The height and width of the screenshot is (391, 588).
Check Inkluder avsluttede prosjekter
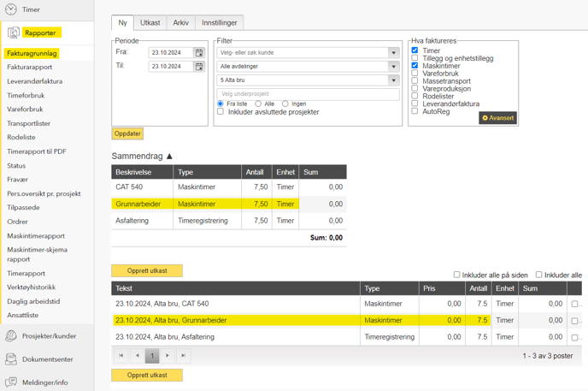click(x=220, y=112)
